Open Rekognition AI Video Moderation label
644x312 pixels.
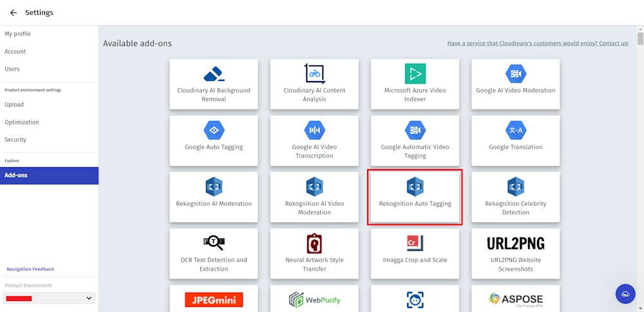(315, 208)
